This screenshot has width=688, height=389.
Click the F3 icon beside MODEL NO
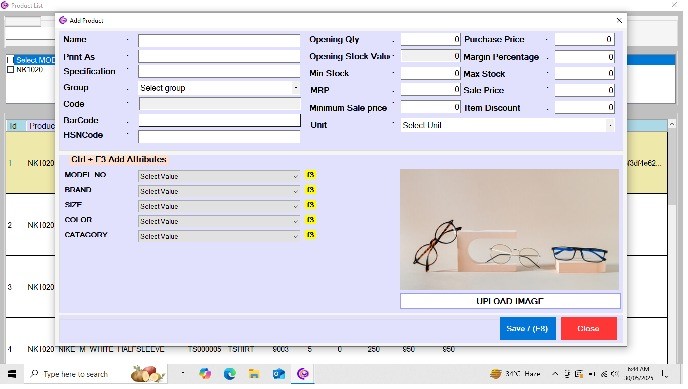point(311,175)
